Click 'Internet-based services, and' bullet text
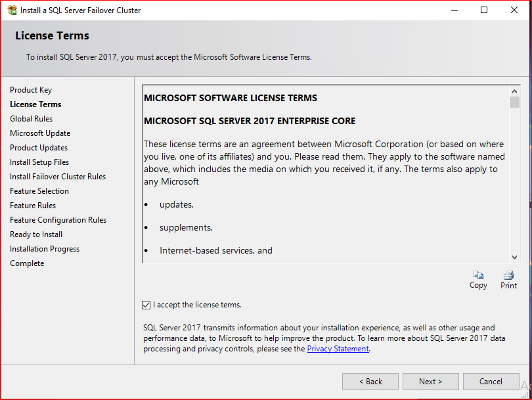Screen dimensions: 532x400 click(216, 251)
